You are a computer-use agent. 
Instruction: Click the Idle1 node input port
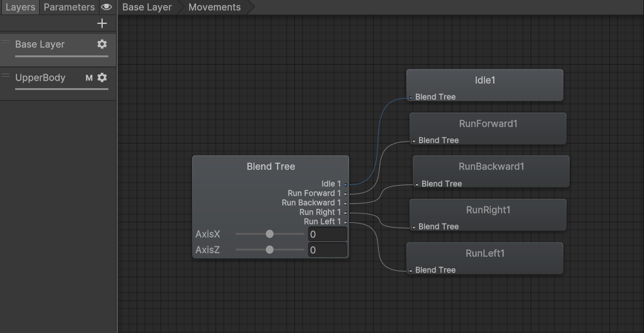click(410, 98)
